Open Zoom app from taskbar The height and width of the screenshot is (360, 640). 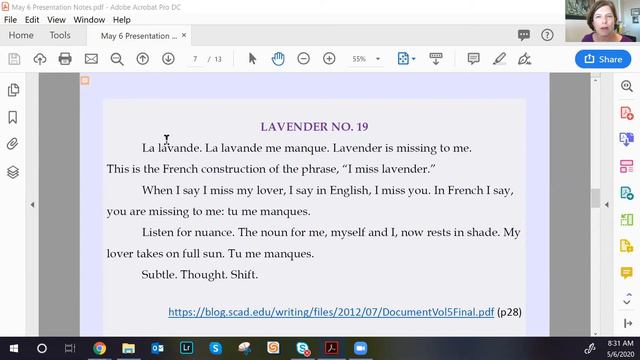(x=360, y=348)
